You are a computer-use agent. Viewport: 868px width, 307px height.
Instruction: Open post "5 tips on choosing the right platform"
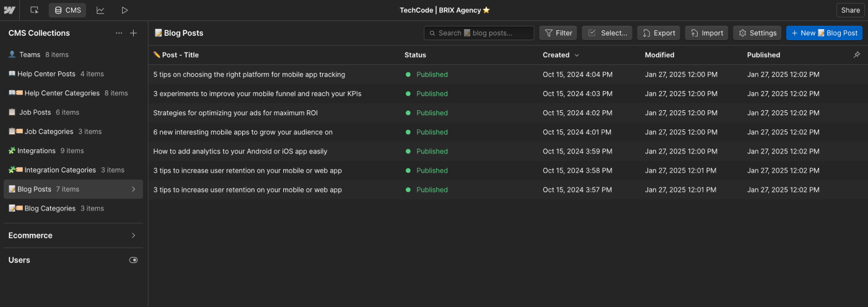[x=249, y=74]
